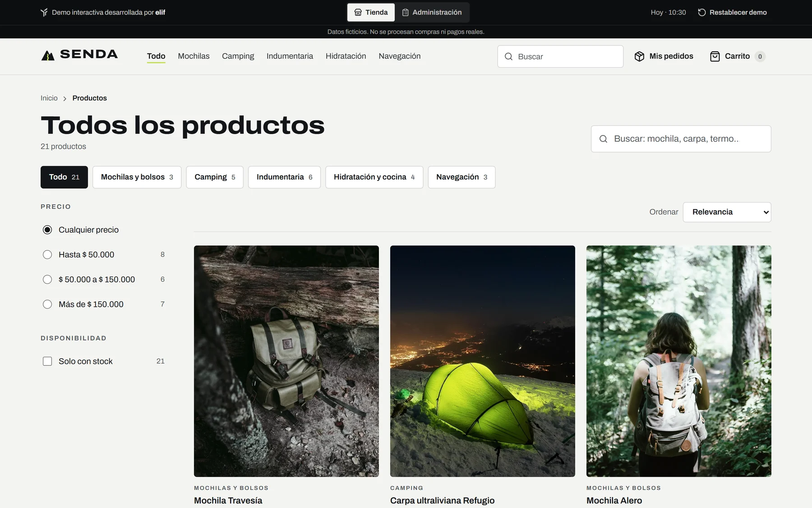Click the breadcrumb chevron separator icon
This screenshot has height=508, width=812.
tap(65, 98)
